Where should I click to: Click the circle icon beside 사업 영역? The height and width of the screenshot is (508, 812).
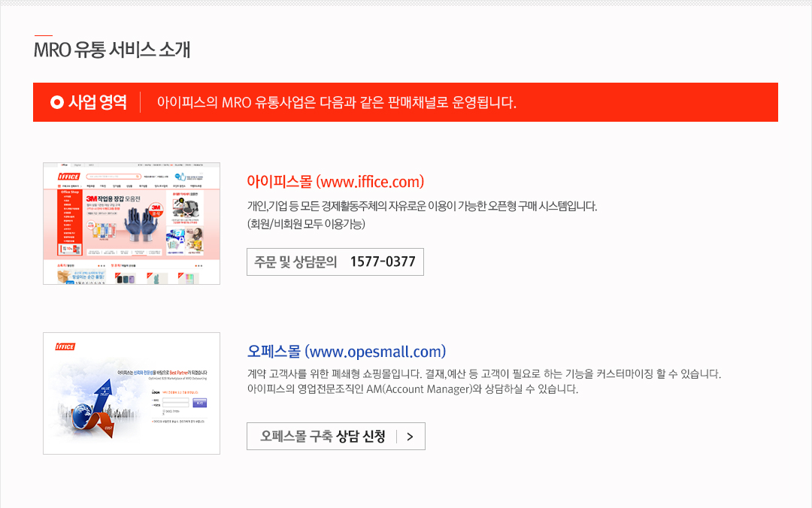pyautogui.click(x=57, y=102)
